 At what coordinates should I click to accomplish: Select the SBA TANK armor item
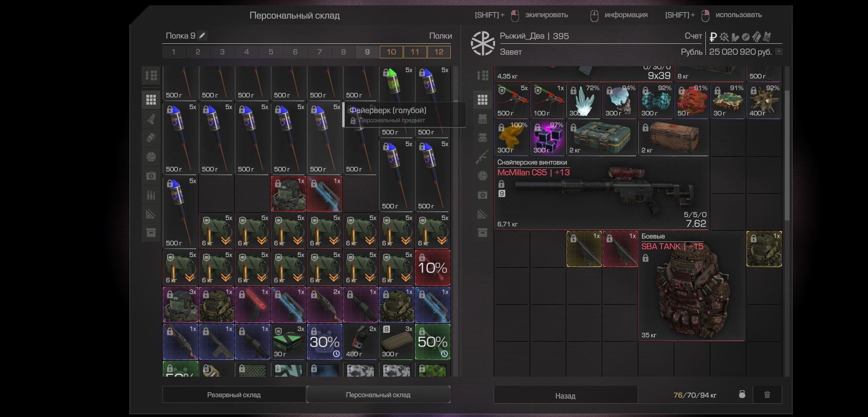coord(692,286)
